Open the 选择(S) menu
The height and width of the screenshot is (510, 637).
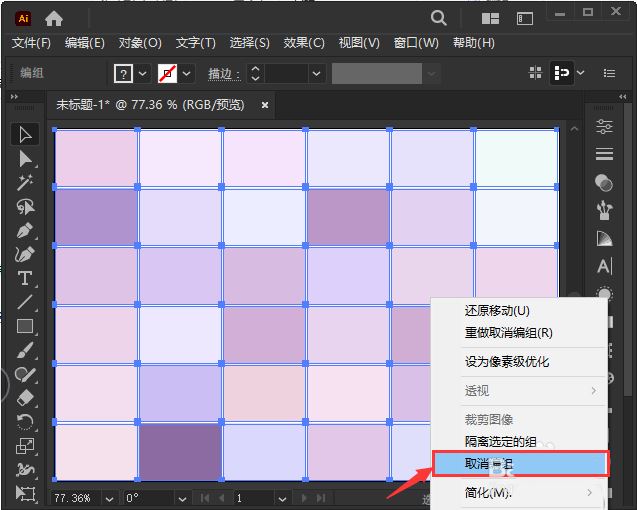tap(249, 43)
